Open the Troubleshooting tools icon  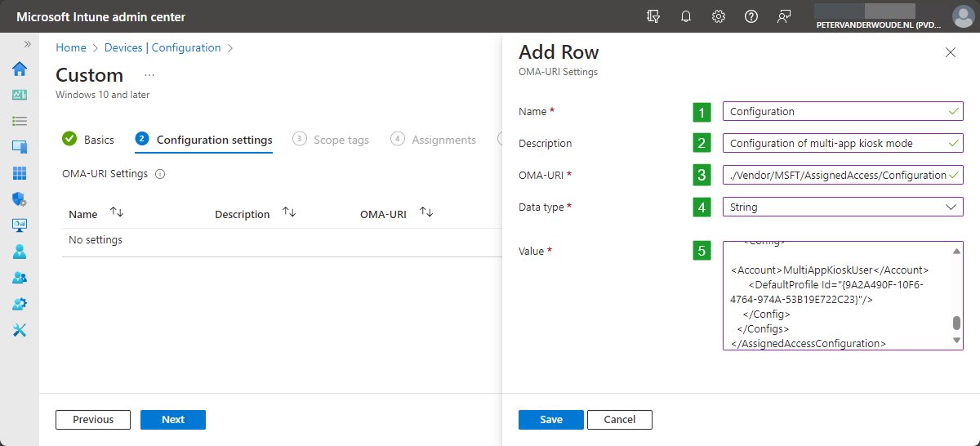20,330
